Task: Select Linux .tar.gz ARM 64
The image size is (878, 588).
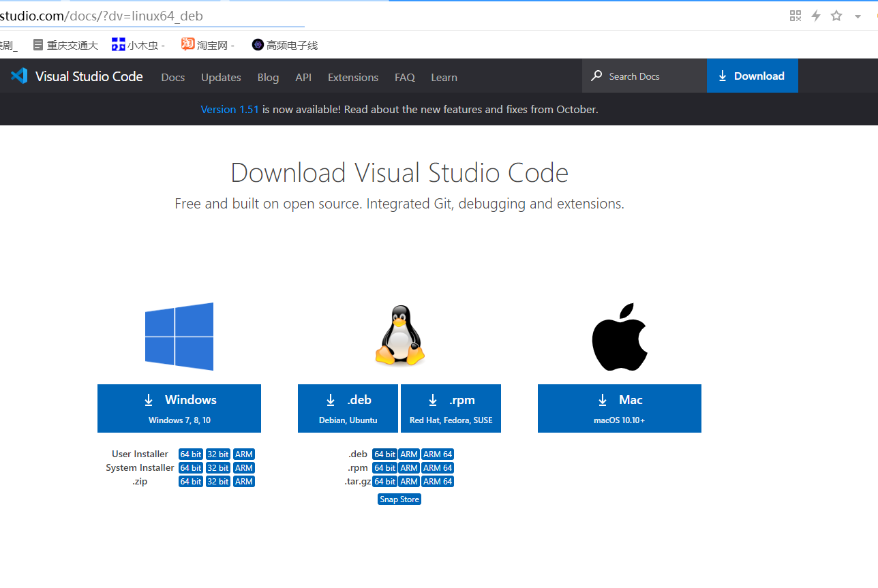Action: [438, 481]
